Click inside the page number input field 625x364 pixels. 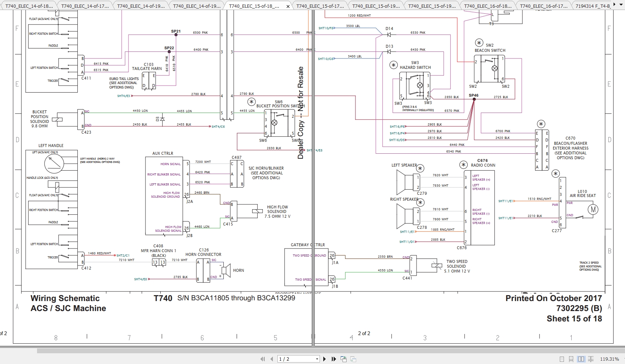[293, 358]
